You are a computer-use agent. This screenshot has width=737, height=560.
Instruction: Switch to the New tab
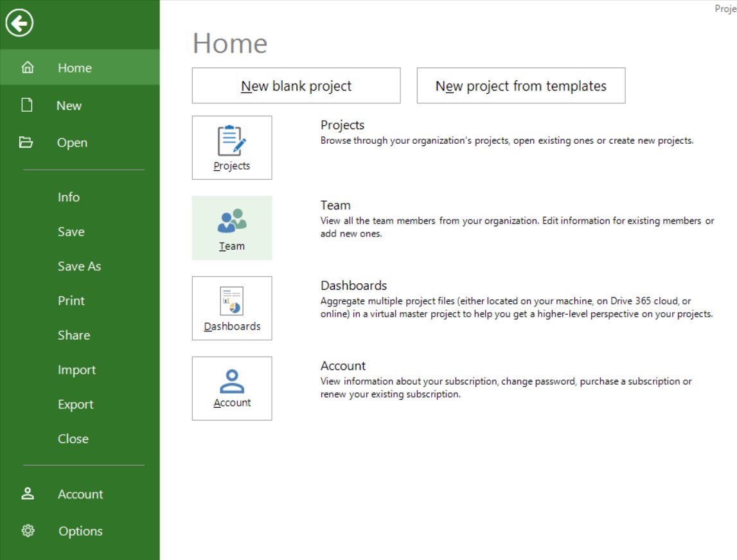[67, 105]
